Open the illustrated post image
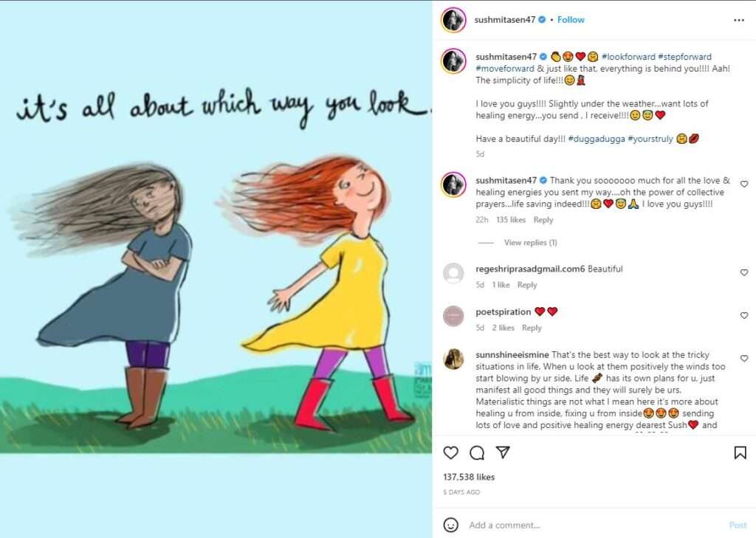The height and width of the screenshot is (538, 756). pyautogui.click(x=216, y=269)
